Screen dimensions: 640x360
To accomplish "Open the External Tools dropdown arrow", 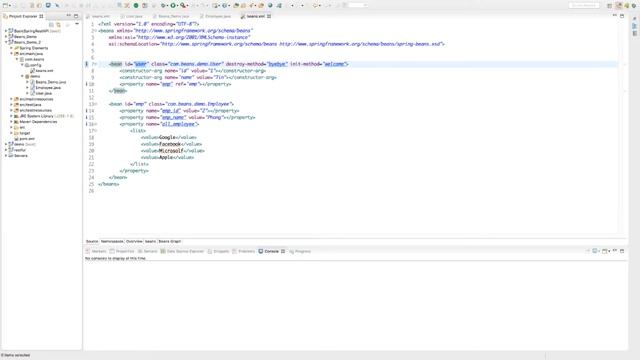I will click(187, 6).
